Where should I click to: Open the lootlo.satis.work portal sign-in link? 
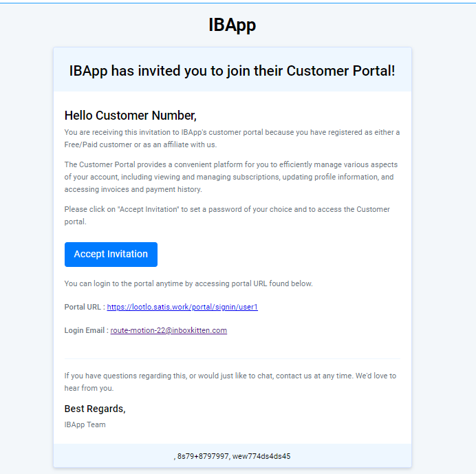pos(182,307)
